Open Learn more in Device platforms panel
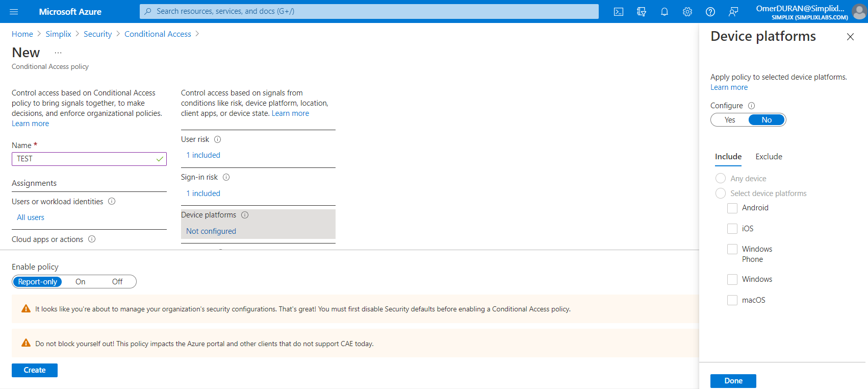Viewport: 868px width, 389px height. 729,87
